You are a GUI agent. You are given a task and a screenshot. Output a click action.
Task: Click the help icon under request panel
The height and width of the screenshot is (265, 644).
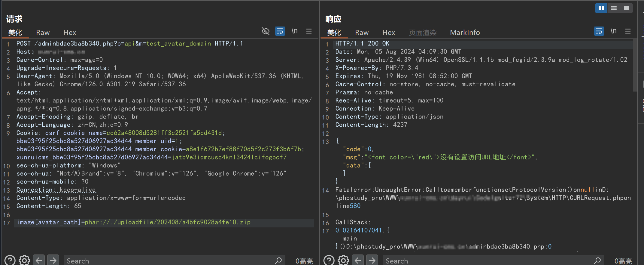pyautogui.click(x=10, y=260)
